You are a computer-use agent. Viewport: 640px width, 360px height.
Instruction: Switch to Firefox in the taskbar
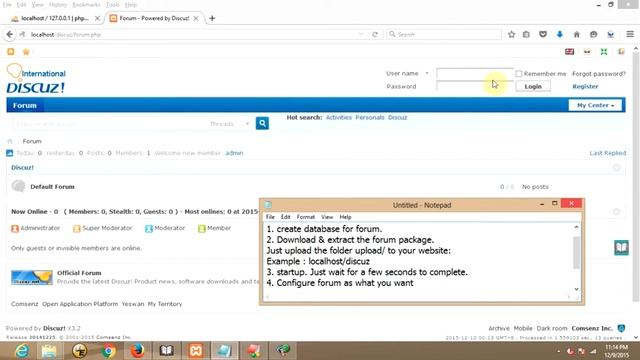[138, 351]
